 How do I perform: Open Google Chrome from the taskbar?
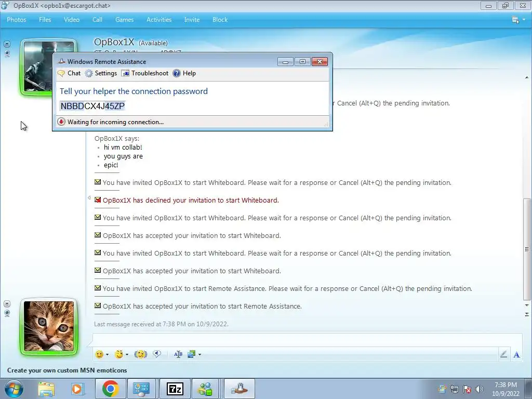pyautogui.click(x=110, y=389)
